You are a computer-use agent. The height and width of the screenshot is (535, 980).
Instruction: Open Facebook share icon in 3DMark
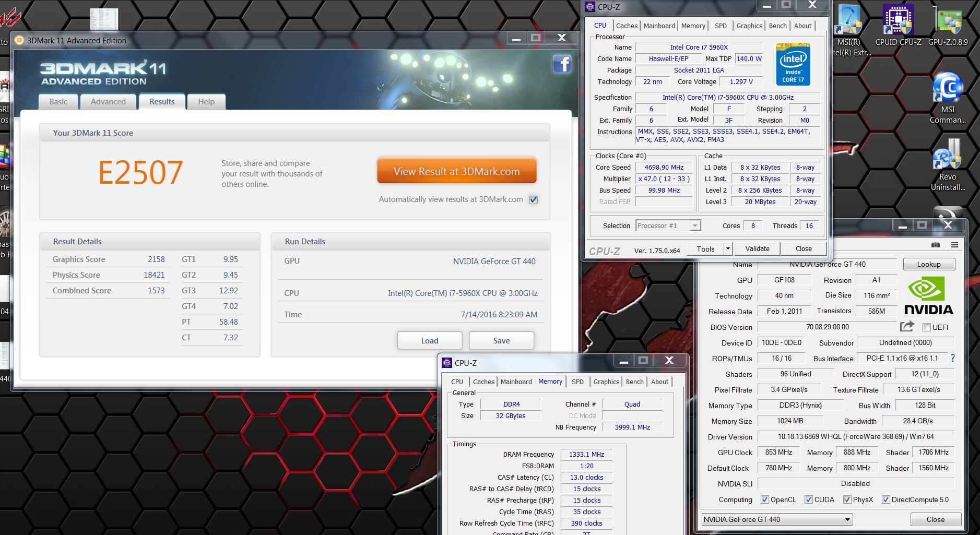coord(562,64)
